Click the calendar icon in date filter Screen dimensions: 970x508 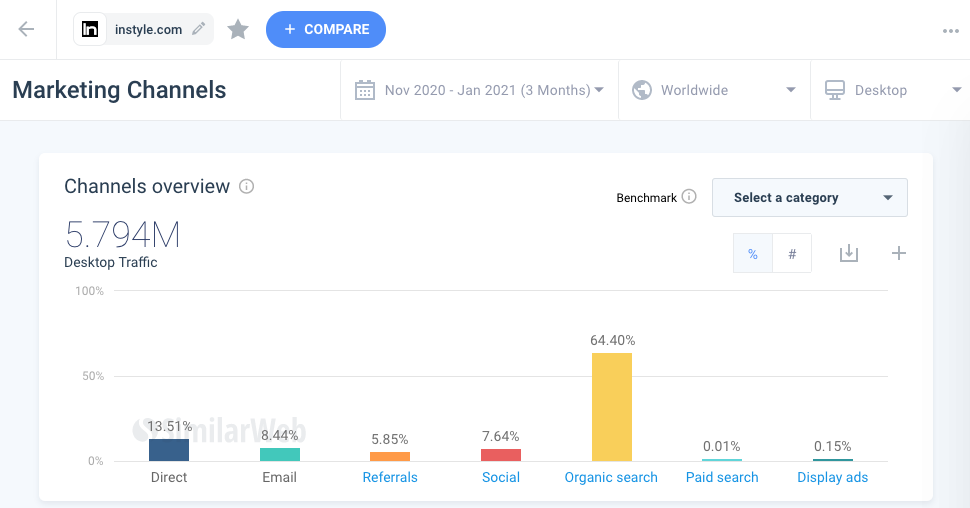[x=365, y=90]
